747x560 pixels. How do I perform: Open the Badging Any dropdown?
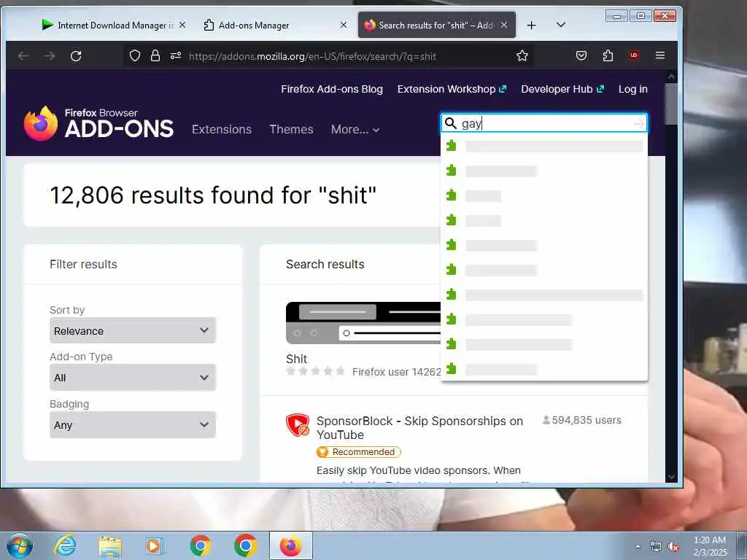coord(133,425)
